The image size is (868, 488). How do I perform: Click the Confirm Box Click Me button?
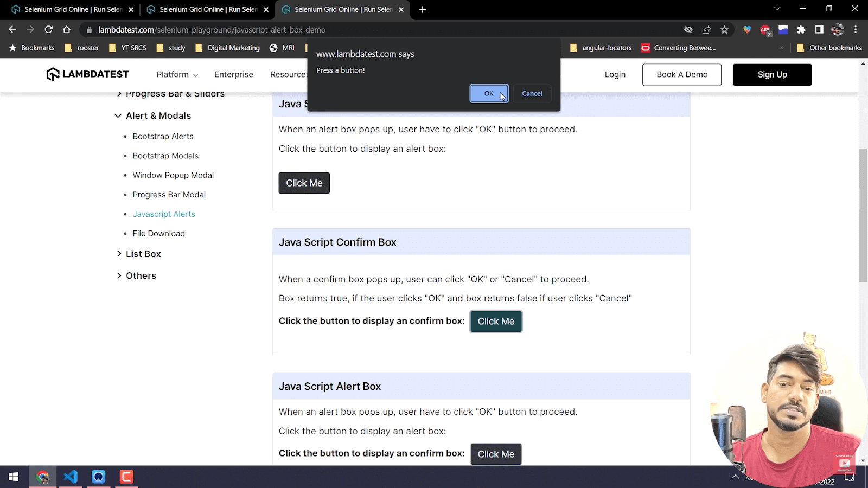coord(496,321)
